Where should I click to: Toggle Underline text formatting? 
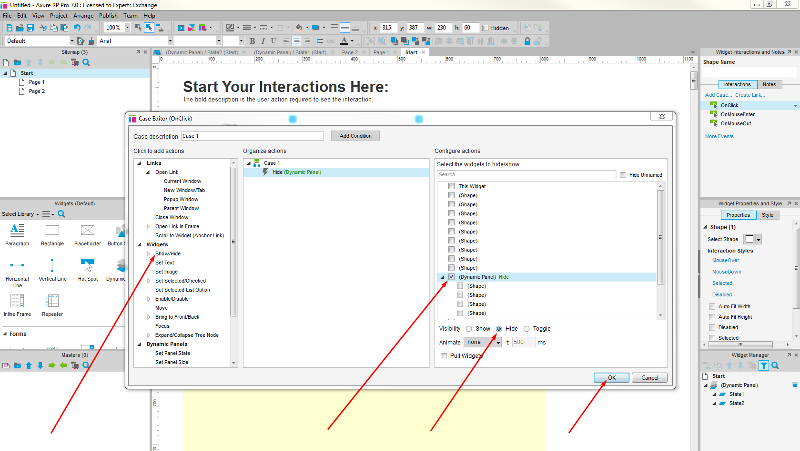(273, 41)
